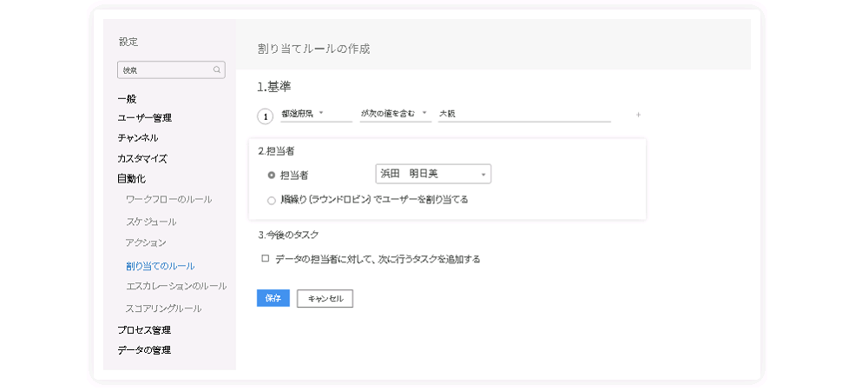Screen dimensions: 868x391
Task: Open ワークフローのルール in sidebar
Action: click(x=169, y=199)
